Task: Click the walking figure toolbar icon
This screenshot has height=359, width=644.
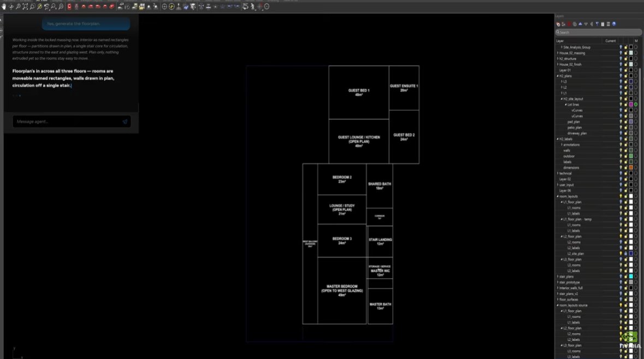Action: coord(252,7)
